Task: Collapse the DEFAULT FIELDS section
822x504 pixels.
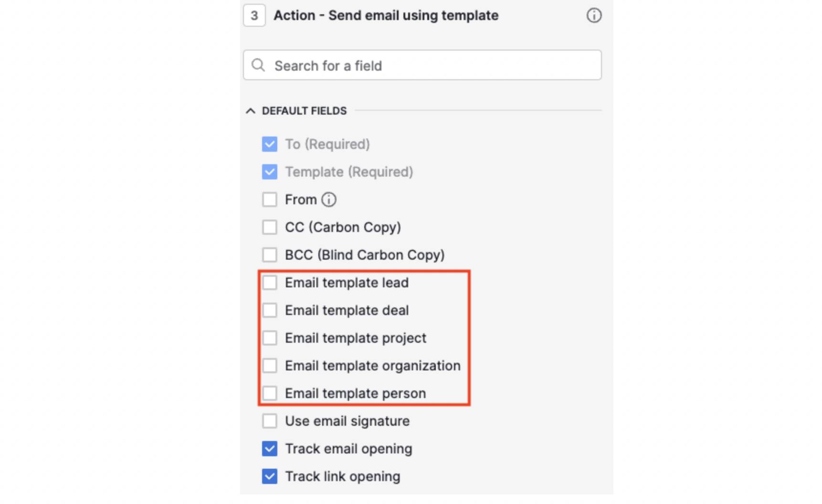Action: (250, 111)
